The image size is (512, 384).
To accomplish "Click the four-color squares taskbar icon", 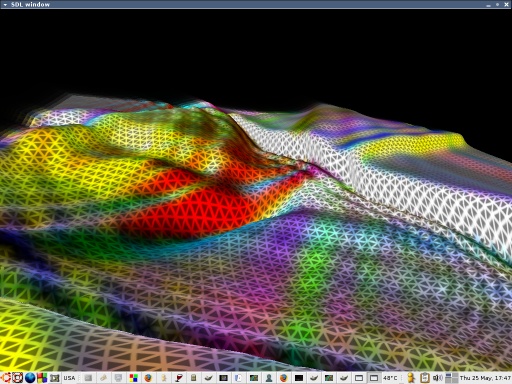I will click(134, 378).
